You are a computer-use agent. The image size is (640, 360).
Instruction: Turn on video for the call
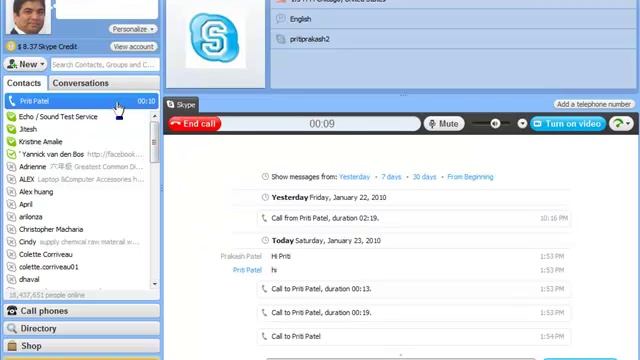tap(568, 124)
